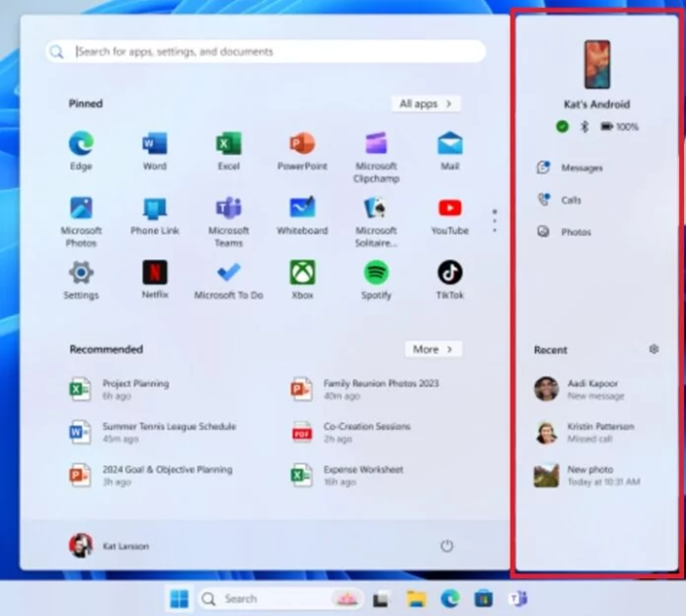The image size is (686, 616).
Task: Open the YouTube pinned app
Action: point(449,216)
